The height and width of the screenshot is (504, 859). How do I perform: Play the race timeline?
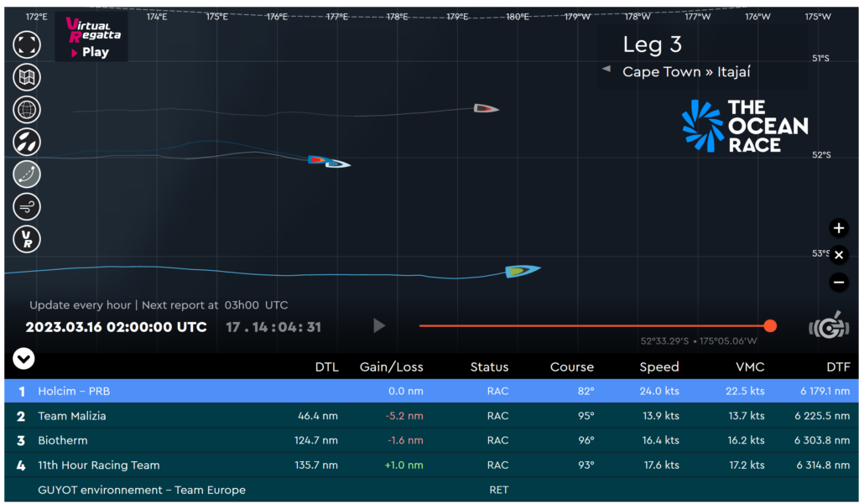click(378, 326)
